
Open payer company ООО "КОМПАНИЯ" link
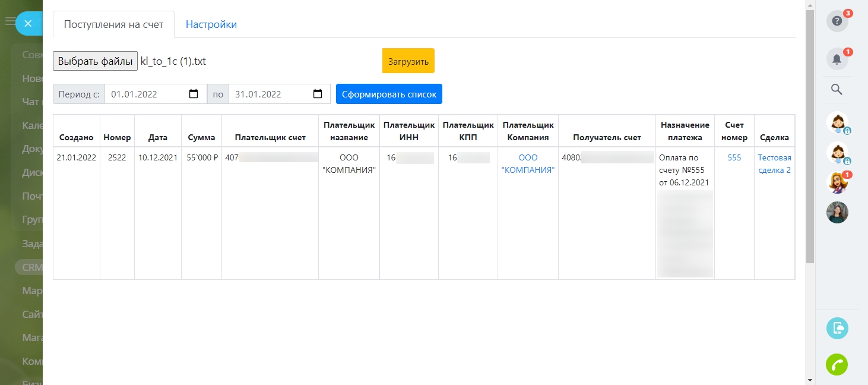tap(528, 164)
